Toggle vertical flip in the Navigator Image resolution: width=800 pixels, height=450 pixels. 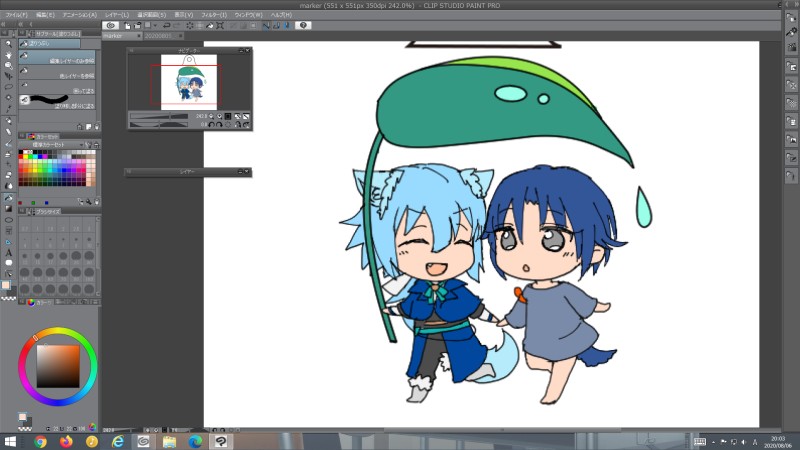click(246, 124)
